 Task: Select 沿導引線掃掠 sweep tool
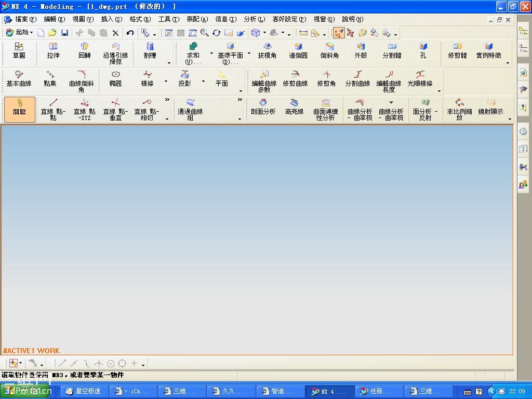click(116, 54)
